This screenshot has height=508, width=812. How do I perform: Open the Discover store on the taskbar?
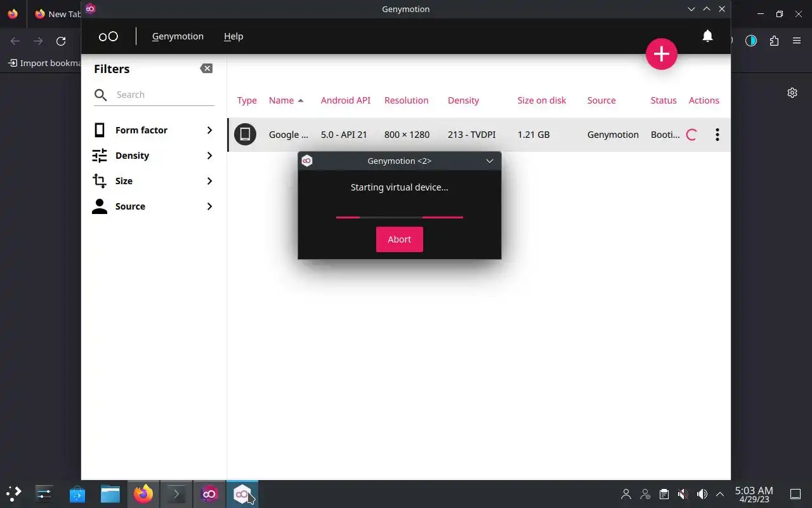click(x=77, y=493)
